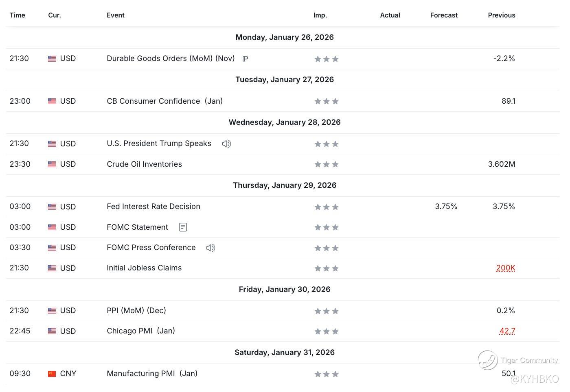Click the speaker icon beside FOMC Press Conference
The width and height of the screenshot is (570, 392).
pyautogui.click(x=210, y=248)
